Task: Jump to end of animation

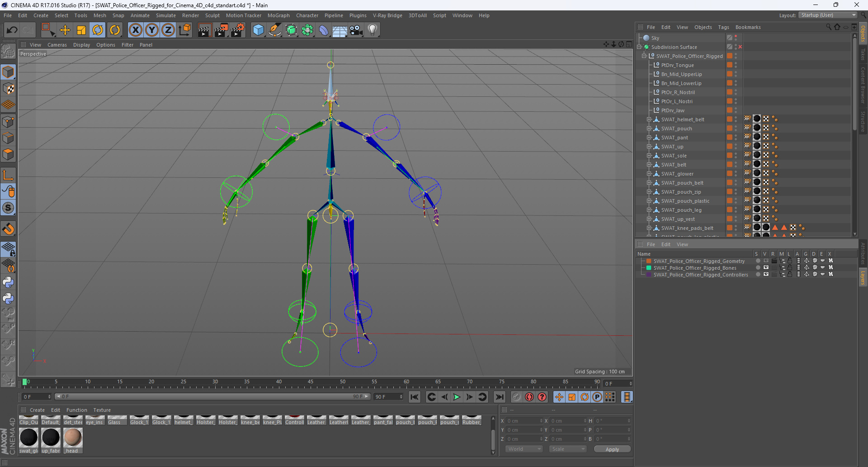Action: coord(500,397)
